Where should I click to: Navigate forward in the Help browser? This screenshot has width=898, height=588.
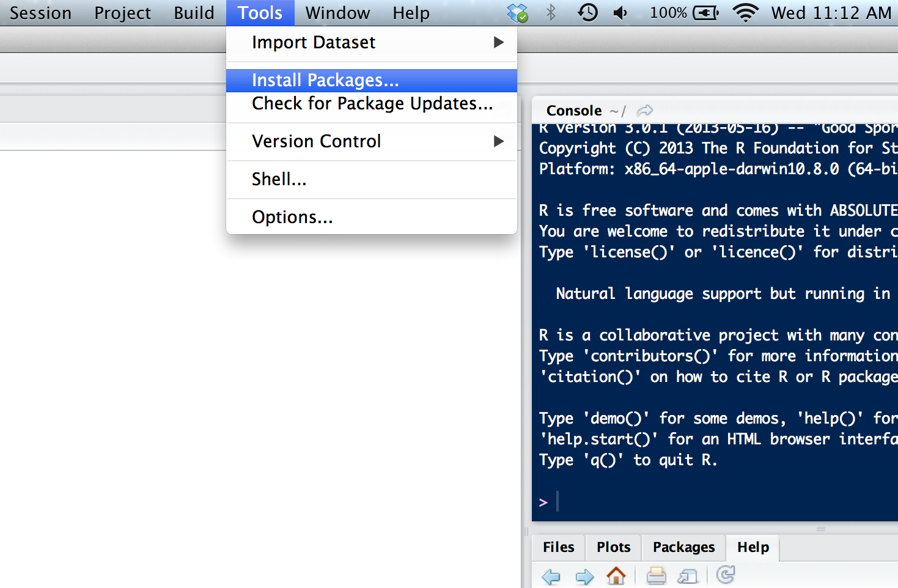pyautogui.click(x=584, y=575)
